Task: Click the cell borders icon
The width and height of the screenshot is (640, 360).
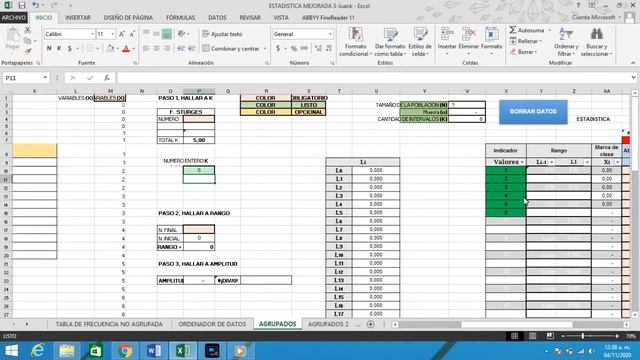Action: [90, 49]
